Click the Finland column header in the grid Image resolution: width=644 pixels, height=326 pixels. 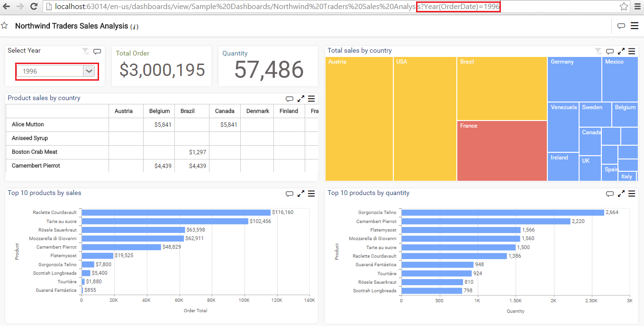pyautogui.click(x=289, y=111)
